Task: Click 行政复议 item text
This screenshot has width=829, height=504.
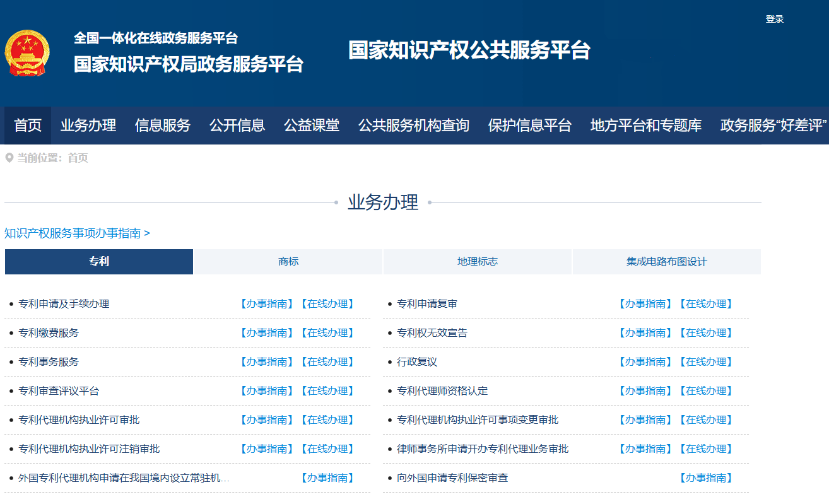Action: [x=417, y=362]
